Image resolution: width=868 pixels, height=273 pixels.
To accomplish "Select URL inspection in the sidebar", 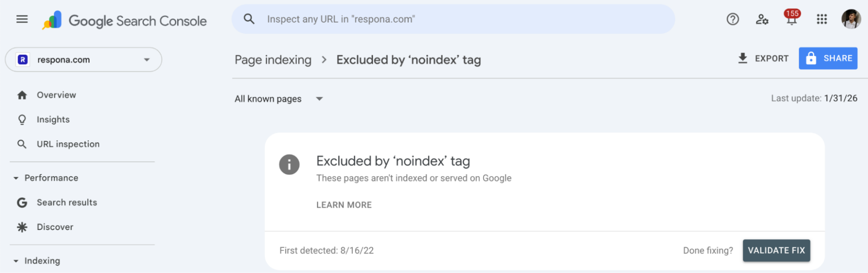I will tap(68, 144).
